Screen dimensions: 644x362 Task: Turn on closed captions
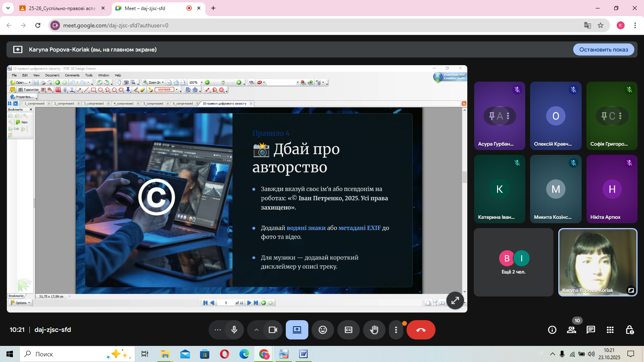pos(349,330)
